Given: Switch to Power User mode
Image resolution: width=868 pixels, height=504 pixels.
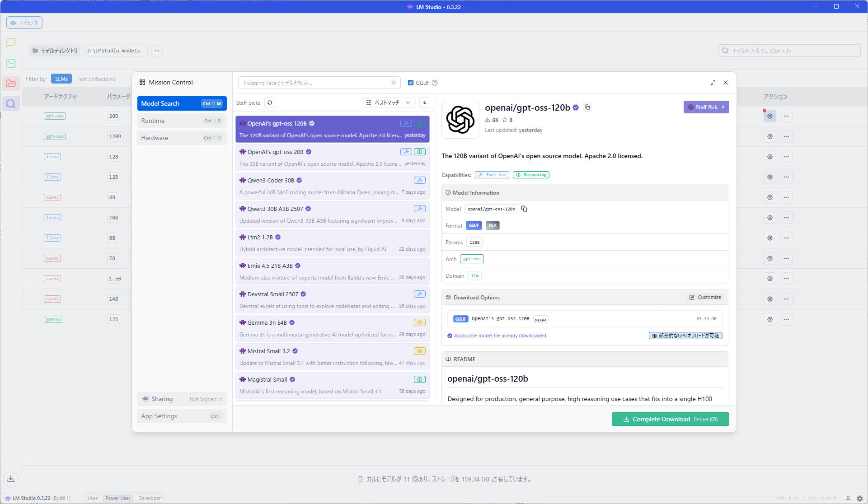Looking at the screenshot, I should (x=118, y=498).
